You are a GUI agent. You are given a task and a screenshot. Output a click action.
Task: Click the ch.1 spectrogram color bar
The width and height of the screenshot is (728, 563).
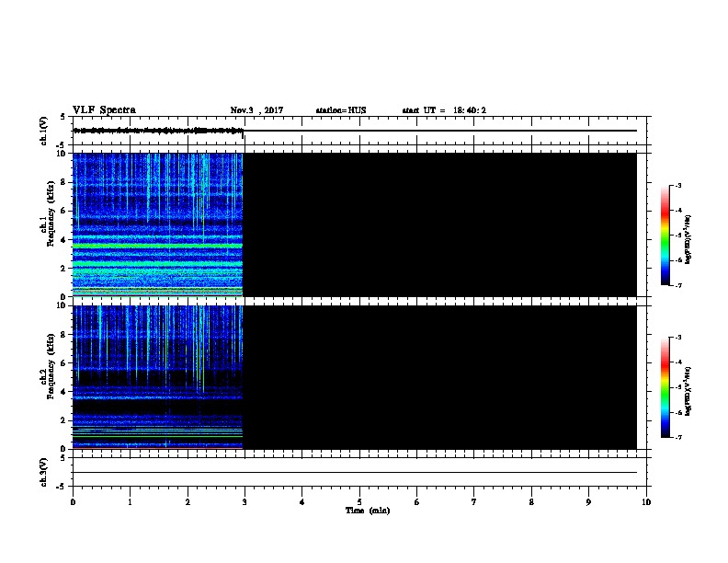(x=665, y=236)
